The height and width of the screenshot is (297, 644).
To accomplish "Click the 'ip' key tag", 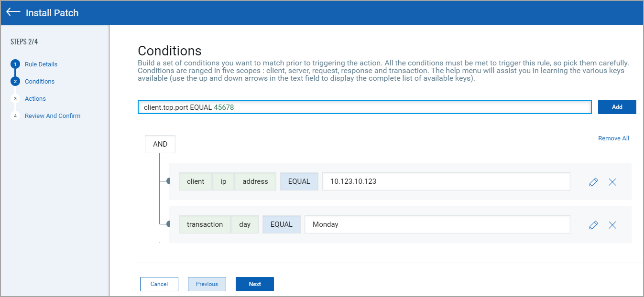I will 223,181.
